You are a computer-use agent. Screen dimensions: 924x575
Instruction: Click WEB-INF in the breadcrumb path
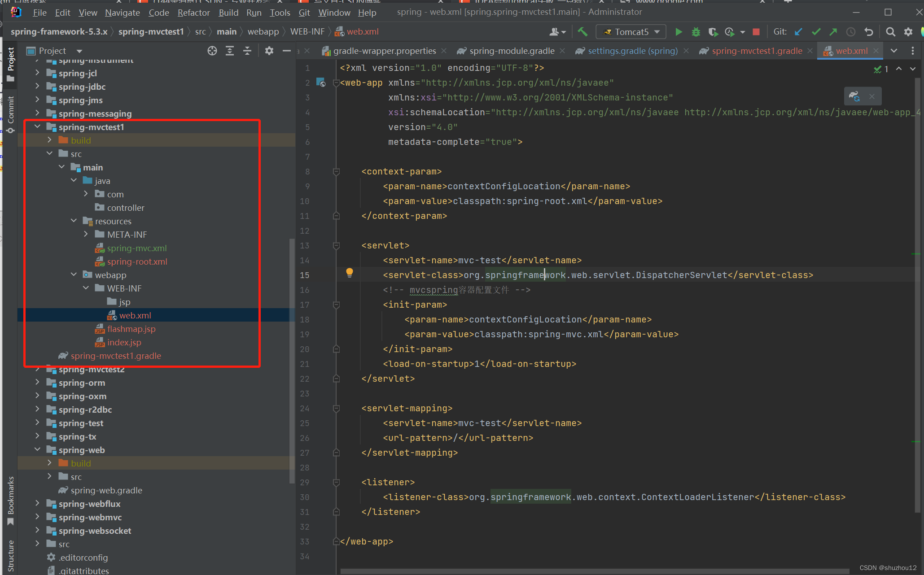307,31
